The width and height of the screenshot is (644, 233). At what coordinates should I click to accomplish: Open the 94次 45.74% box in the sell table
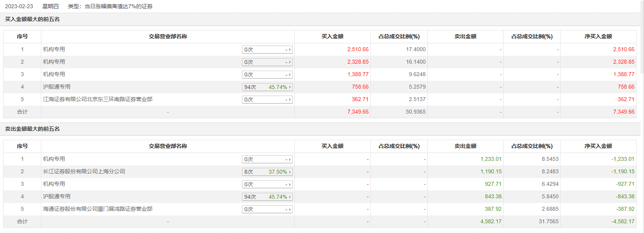[267, 197]
